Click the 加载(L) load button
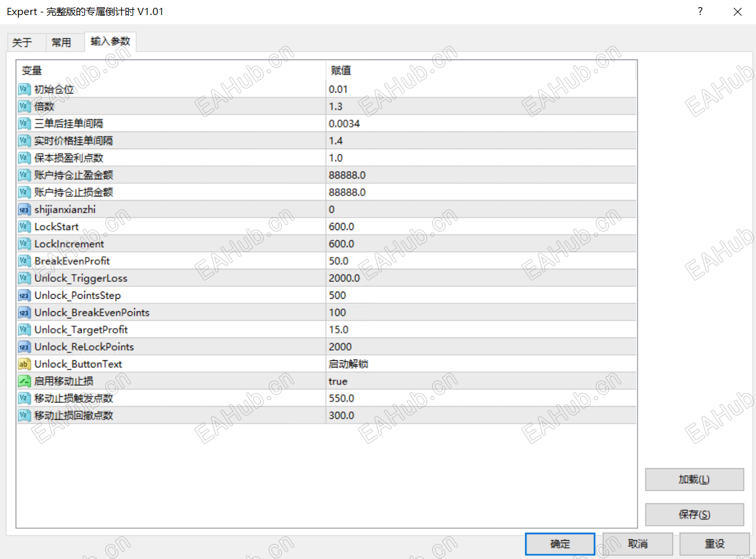Viewport: 756px width, 559px height. pyautogui.click(x=695, y=479)
